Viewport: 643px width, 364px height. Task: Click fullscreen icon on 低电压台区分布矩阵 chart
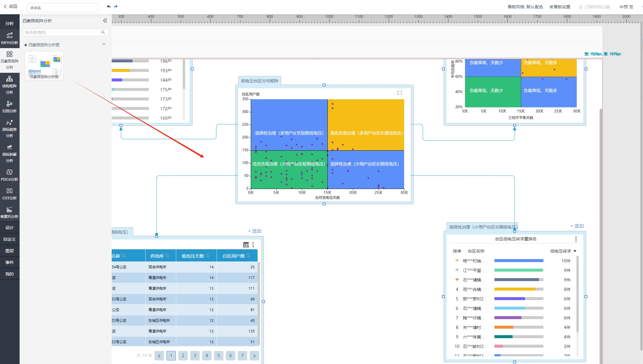coord(400,93)
